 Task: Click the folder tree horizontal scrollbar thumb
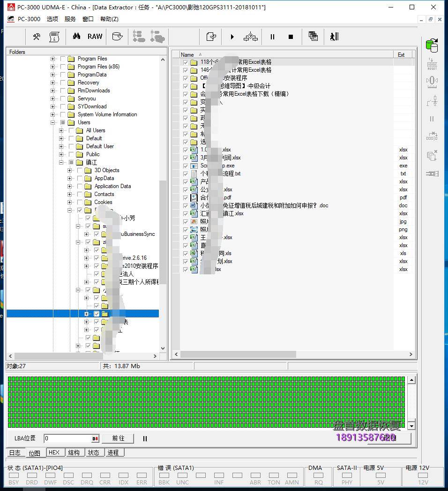coord(59,356)
